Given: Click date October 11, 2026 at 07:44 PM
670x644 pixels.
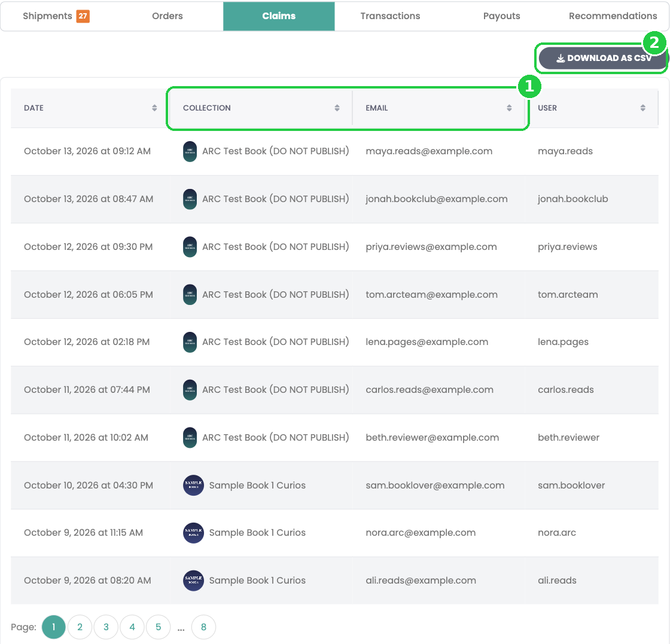Looking at the screenshot, I should click(x=87, y=390).
